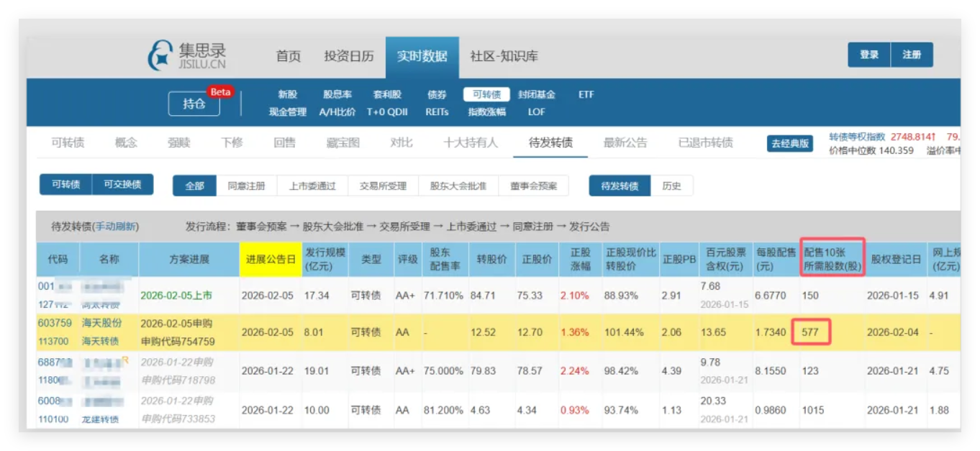Open the 实时数据 top navigation tab
Screen dimensions: 980x451
[422, 56]
